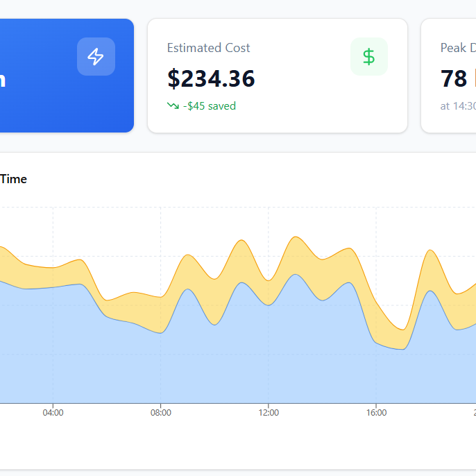476x476 pixels.
Task: Click the $234.36 cost value
Action: pos(211,78)
